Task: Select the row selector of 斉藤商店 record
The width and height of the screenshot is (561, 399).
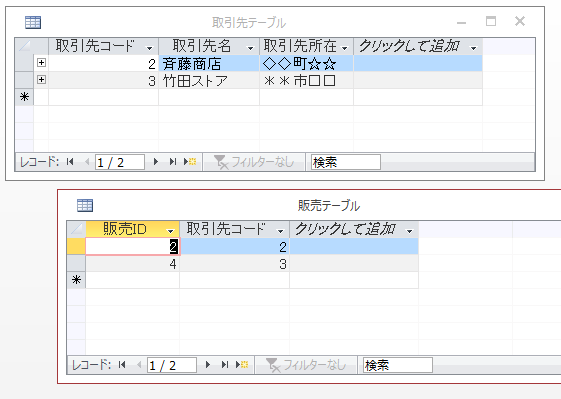Action: coord(24,63)
